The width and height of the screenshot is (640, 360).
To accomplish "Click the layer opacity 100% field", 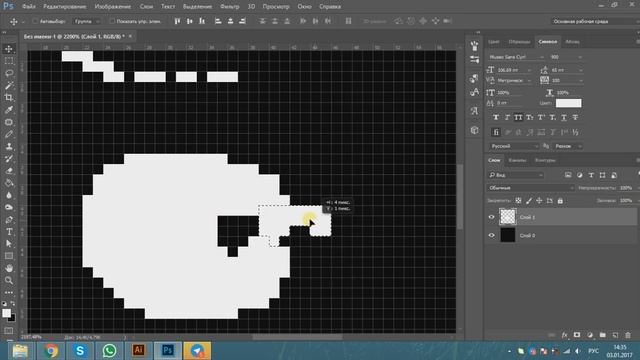I will point(625,188).
